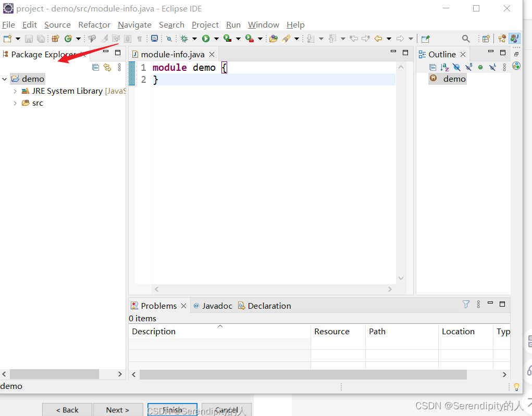The height and width of the screenshot is (416, 532).
Task: Open Package Explorer view menu dots
Action: point(119,68)
